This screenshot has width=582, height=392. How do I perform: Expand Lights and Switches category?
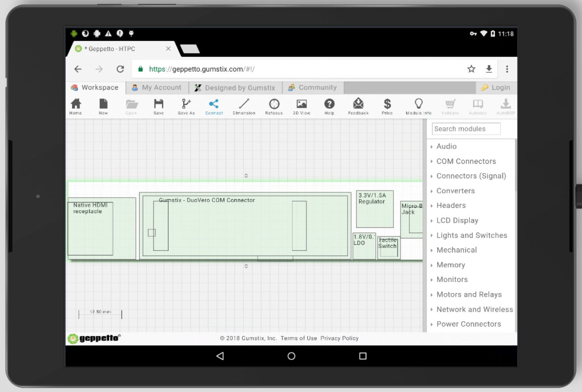coord(471,235)
